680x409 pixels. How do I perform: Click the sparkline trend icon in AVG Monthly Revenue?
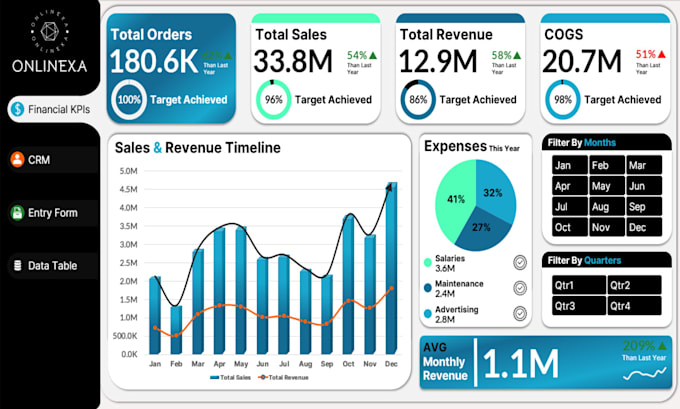point(644,374)
